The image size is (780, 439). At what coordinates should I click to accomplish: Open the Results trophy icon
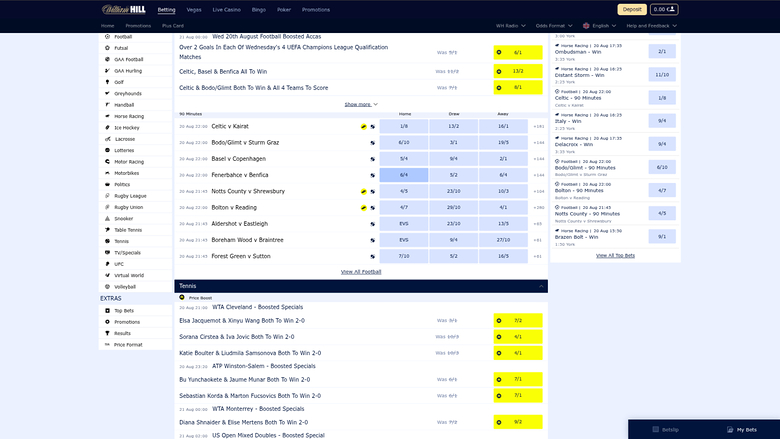[107, 333]
